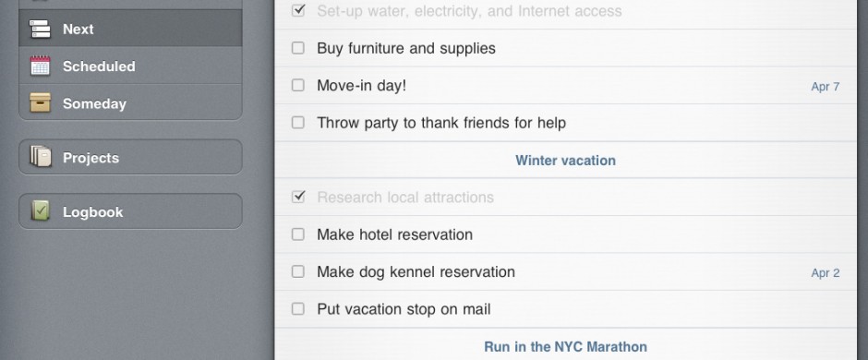
Task: Check off Buy furniture and supplies
Action: tap(298, 48)
